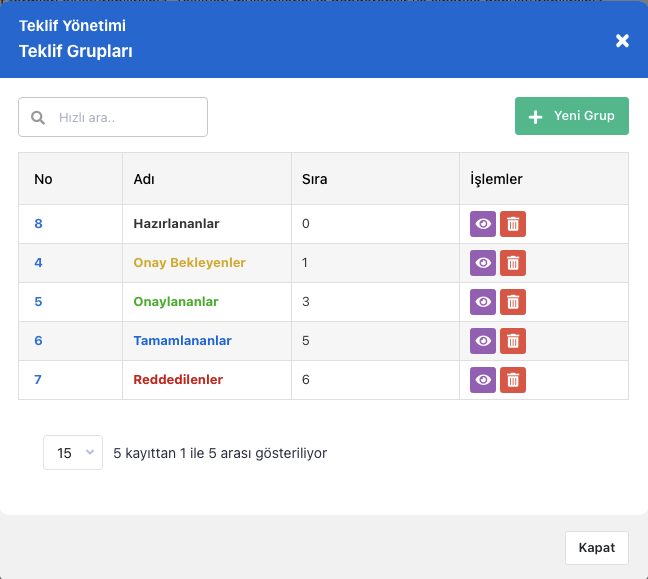Open record number 7 link
The height and width of the screenshot is (579, 648).
(38, 379)
